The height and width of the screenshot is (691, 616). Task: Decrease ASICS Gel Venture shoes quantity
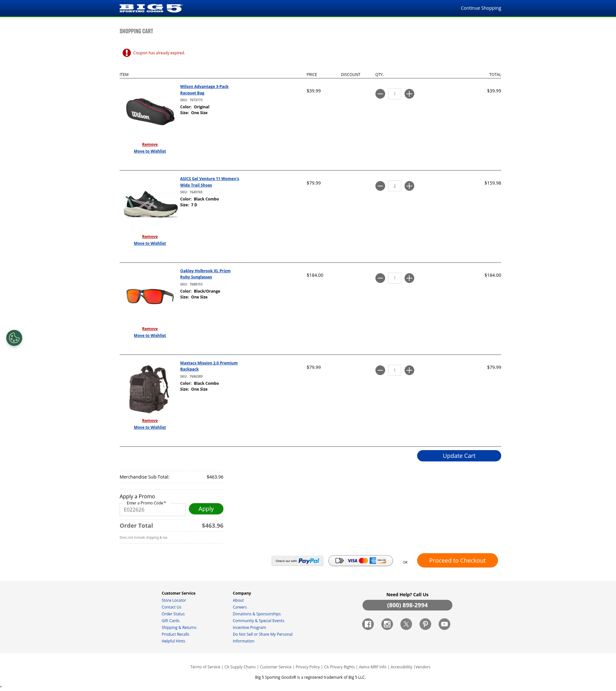point(380,186)
